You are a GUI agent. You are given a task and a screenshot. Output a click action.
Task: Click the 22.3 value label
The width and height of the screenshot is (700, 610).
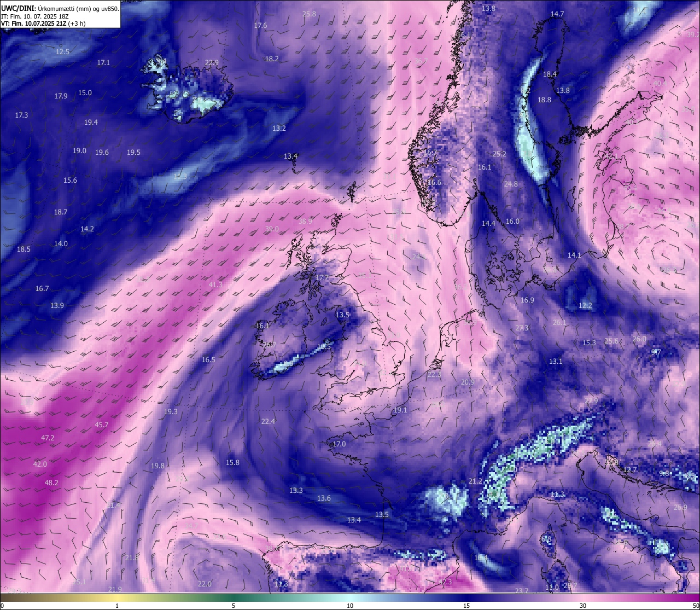tap(434, 374)
